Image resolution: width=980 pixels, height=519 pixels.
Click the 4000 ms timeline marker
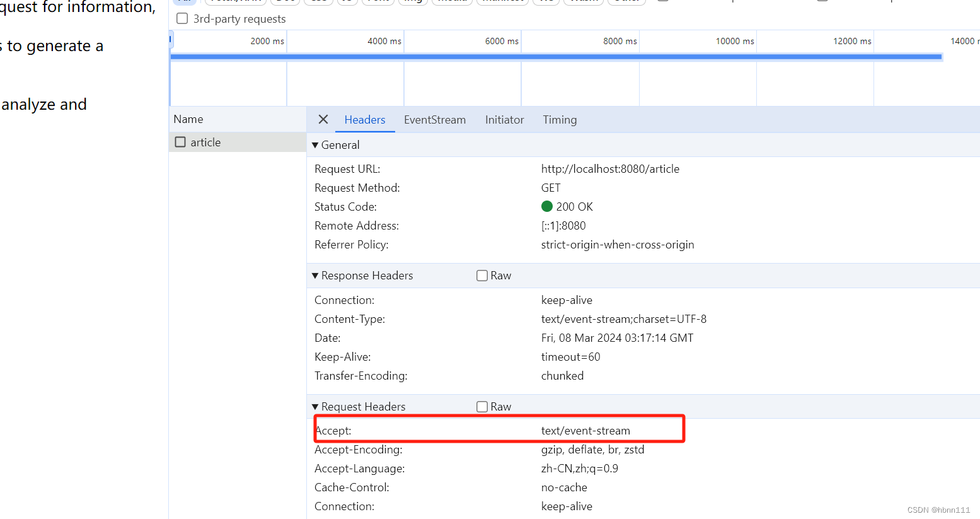pos(384,41)
